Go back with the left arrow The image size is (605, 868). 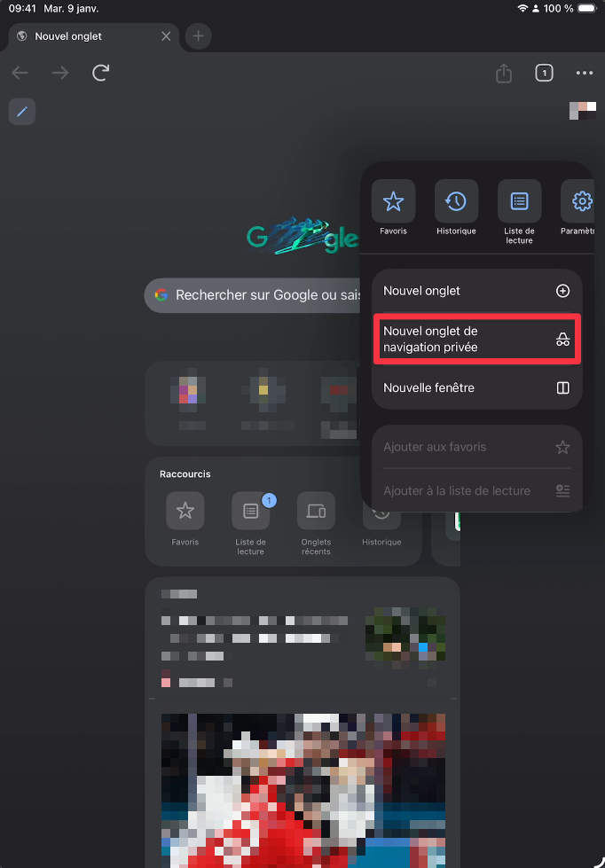20,73
